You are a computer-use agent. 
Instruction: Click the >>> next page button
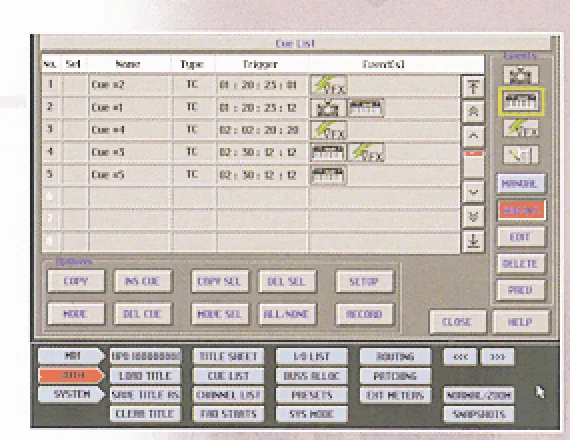click(498, 356)
